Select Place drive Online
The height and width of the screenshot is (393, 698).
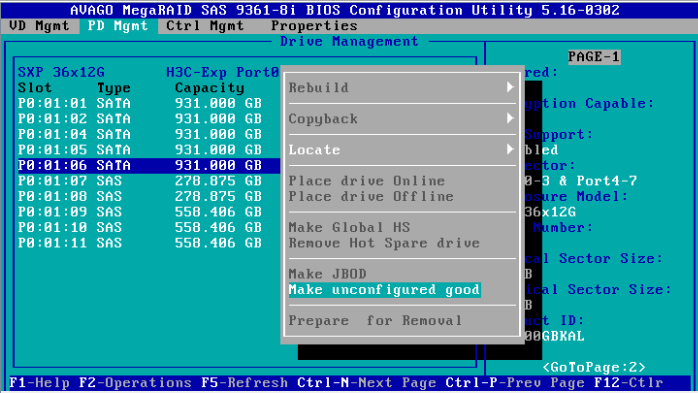(367, 181)
